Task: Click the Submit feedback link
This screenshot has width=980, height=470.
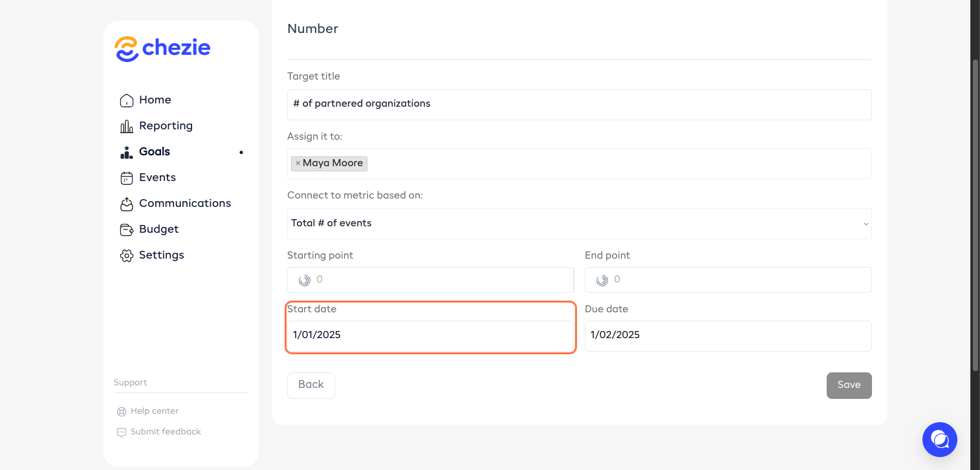Action: coord(166,432)
